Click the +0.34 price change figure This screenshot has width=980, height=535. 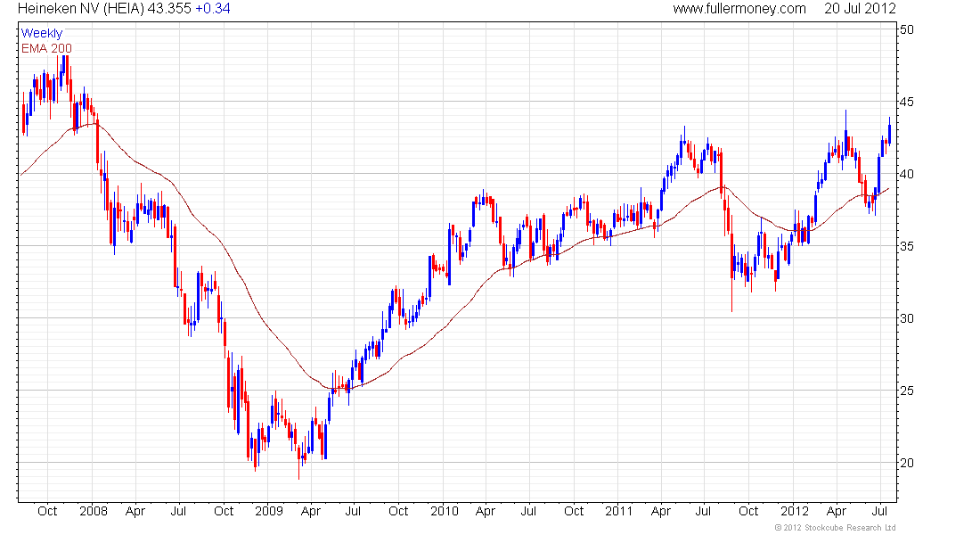213,9
